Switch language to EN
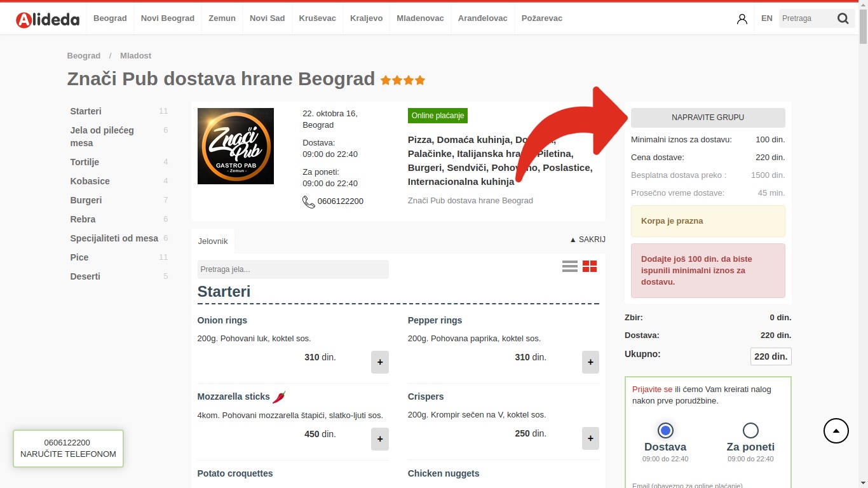Image resolution: width=868 pixels, height=488 pixels. 766,18
